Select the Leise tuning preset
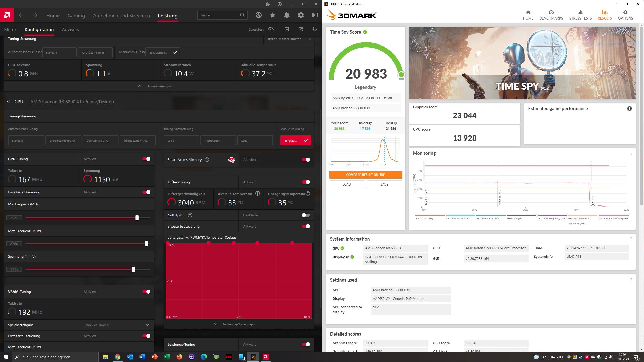This screenshot has width=644, height=362. tap(181, 140)
